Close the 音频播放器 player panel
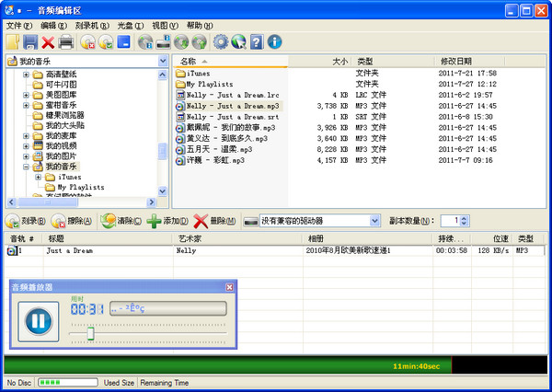 (x=229, y=287)
